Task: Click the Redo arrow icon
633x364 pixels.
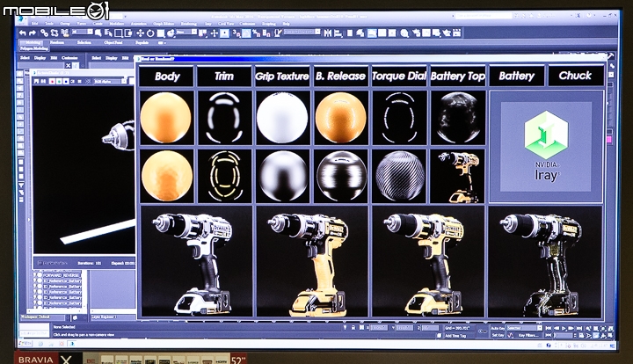Action: pos(33,33)
